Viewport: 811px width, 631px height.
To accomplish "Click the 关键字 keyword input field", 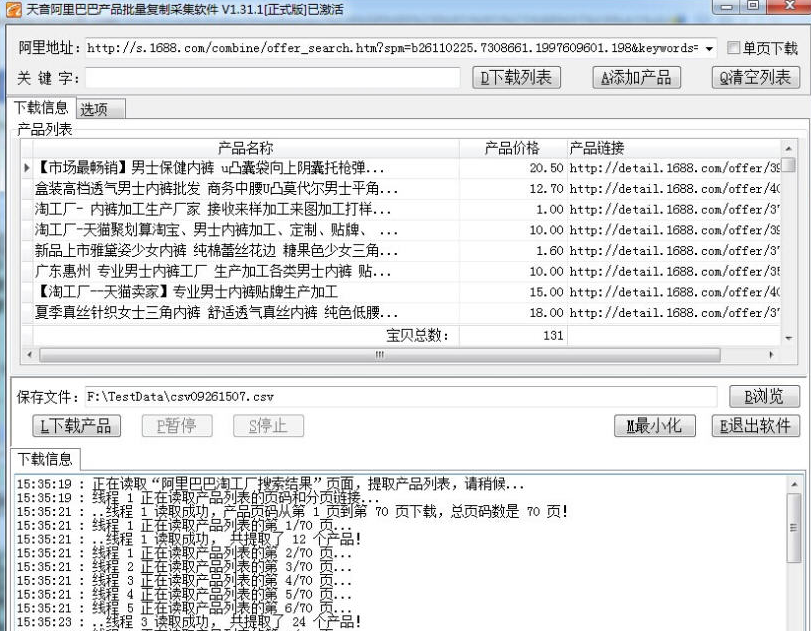I will point(272,78).
